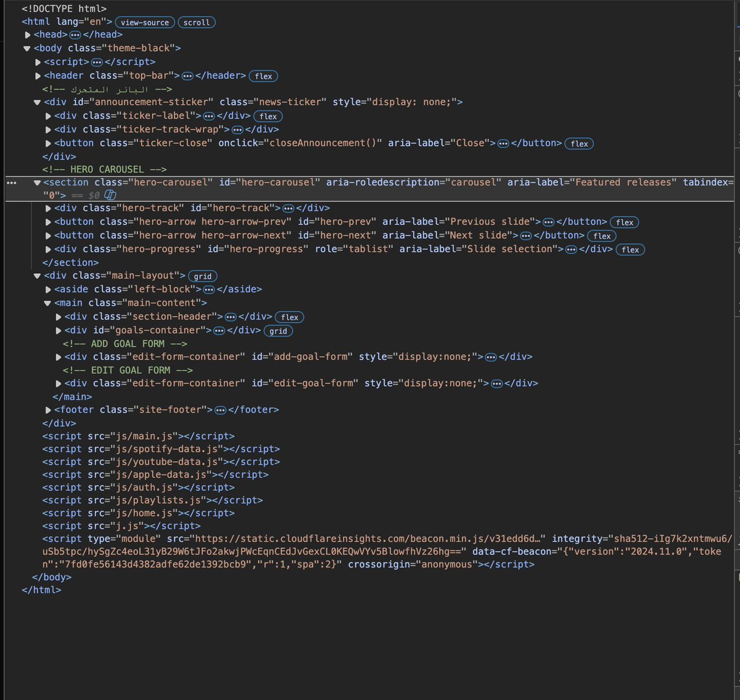Viewport: 740px width, 700px height.
Task: Click the view-source badge on html
Action: tap(145, 22)
